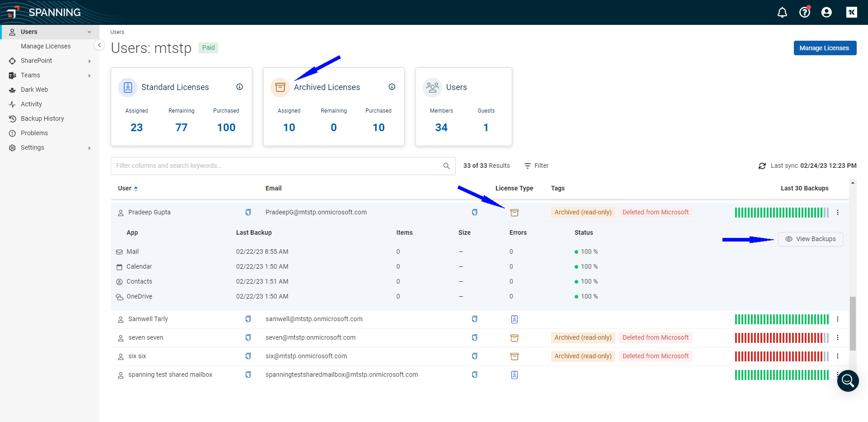The height and width of the screenshot is (422, 868).
Task: Expand the SharePoint submenu arrow
Action: [90, 61]
